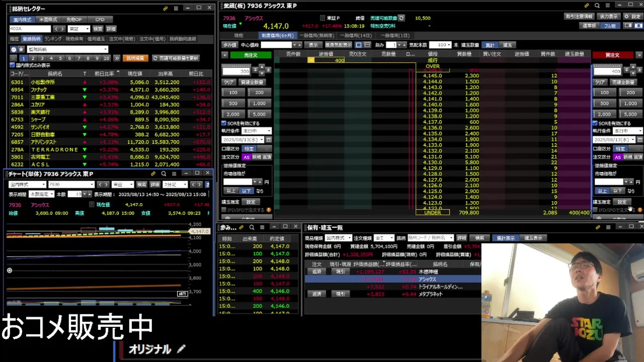Image resolution: width=644 pixels, height=362 pixels.
Task: Open 気配本数 100 dropdown
Action: click(440, 45)
